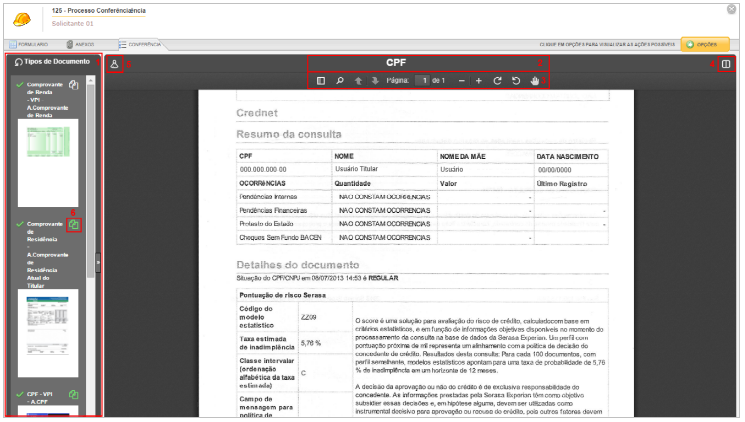Click the document list vertical scrollbar
This screenshot has width=745, height=422.
90,182
